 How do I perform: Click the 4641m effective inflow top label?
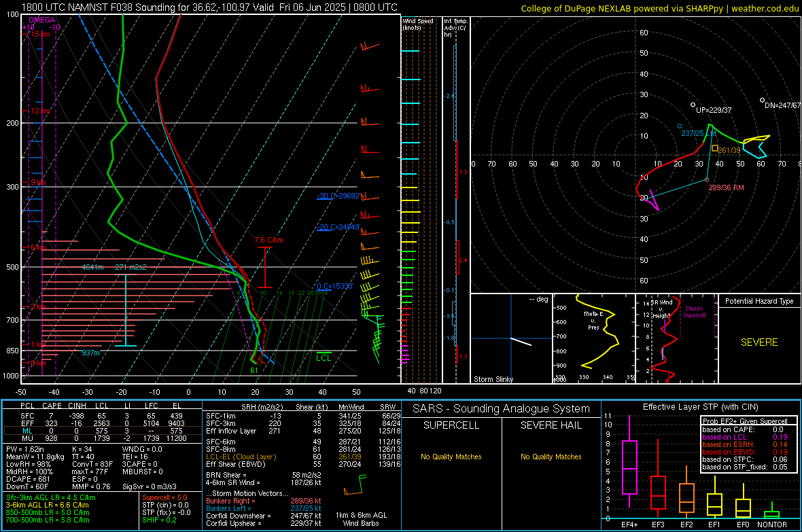pos(92,267)
